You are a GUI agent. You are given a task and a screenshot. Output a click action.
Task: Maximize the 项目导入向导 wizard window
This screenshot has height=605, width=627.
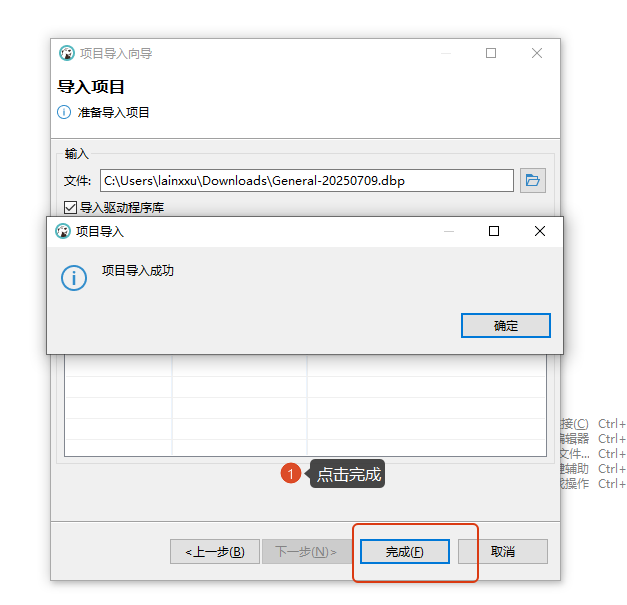[x=491, y=53]
